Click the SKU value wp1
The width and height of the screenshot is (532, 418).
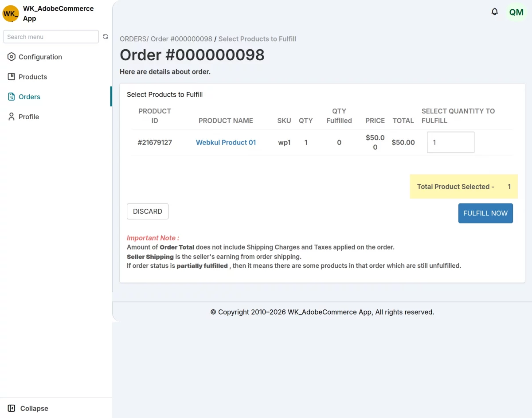pos(284,142)
